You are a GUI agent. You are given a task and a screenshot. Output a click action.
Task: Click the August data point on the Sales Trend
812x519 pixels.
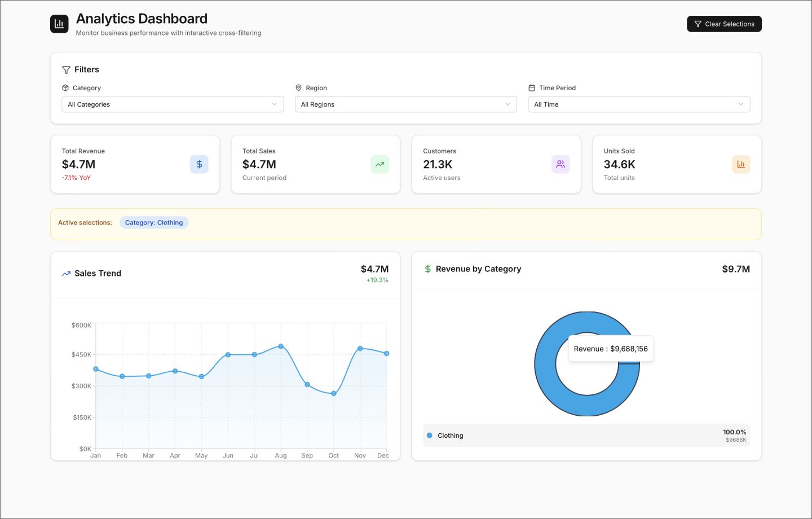[x=281, y=348]
